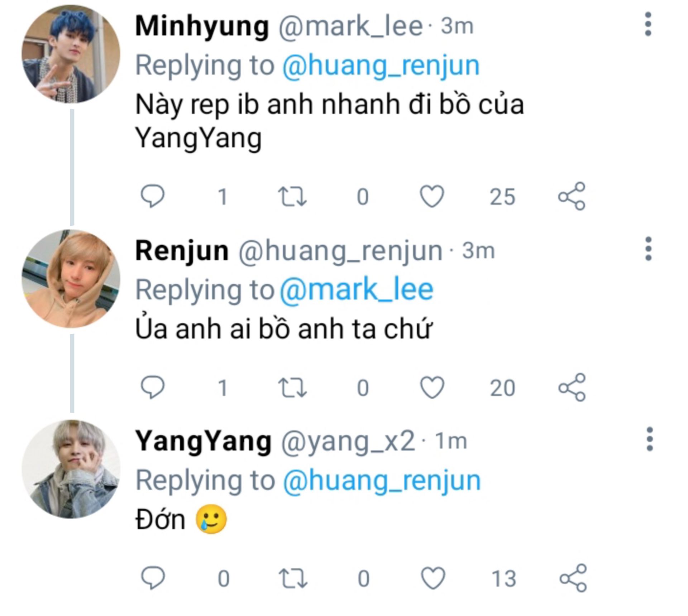Like Minhyung's tweet with 25 likes

432,196
